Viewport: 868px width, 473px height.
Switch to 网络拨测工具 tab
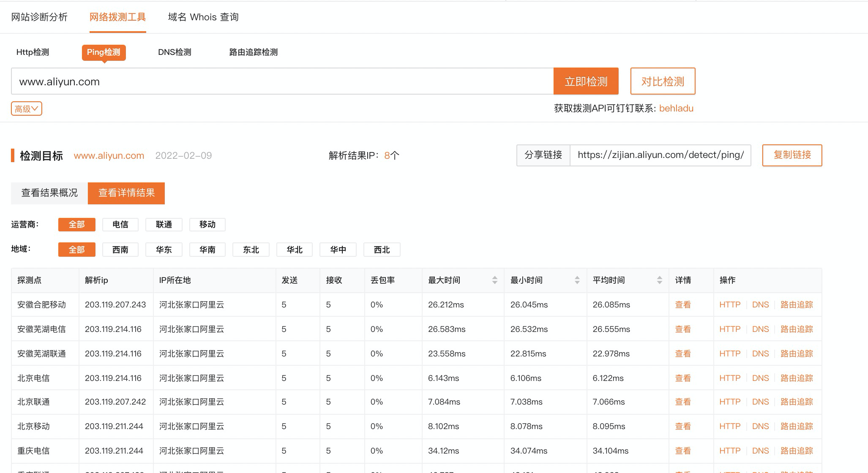(x=117, y=17)
